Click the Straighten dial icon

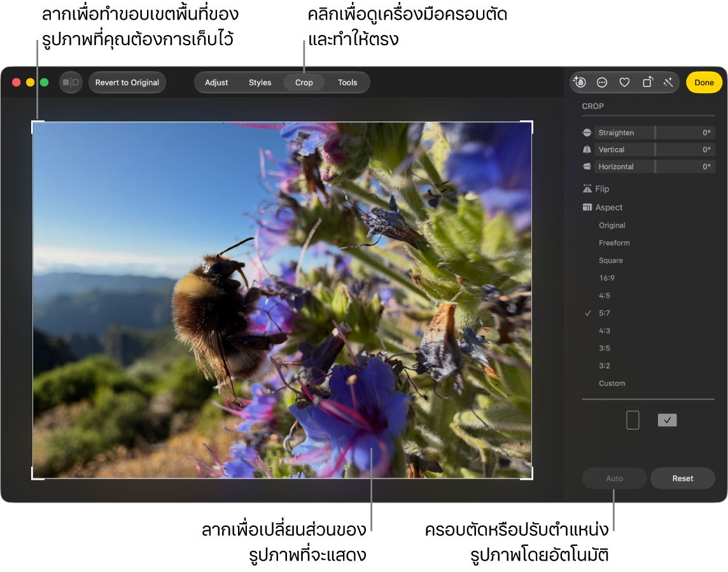click(587, 133)
